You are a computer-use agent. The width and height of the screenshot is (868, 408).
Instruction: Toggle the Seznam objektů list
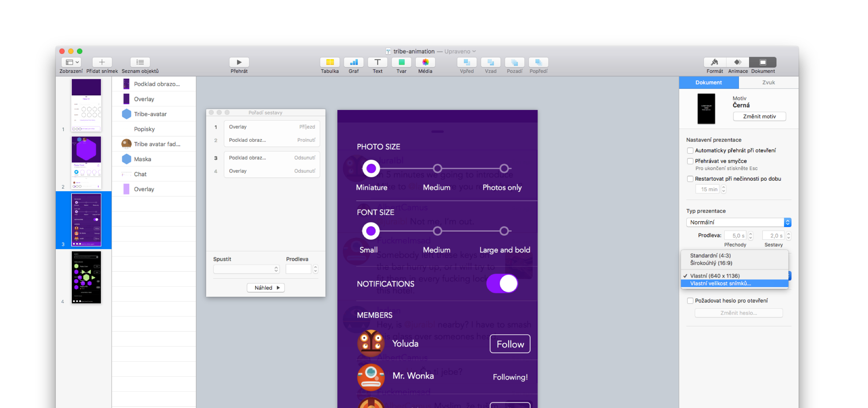pos(140,62)
